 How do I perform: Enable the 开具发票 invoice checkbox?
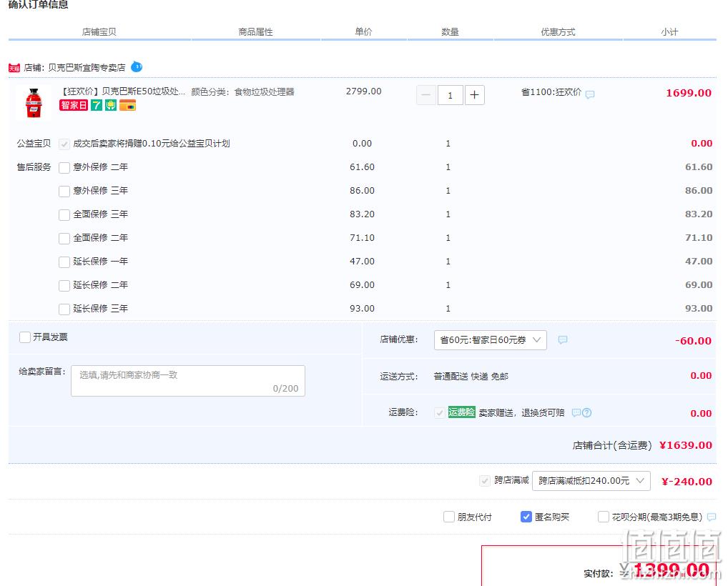click(x=24, y=337)
